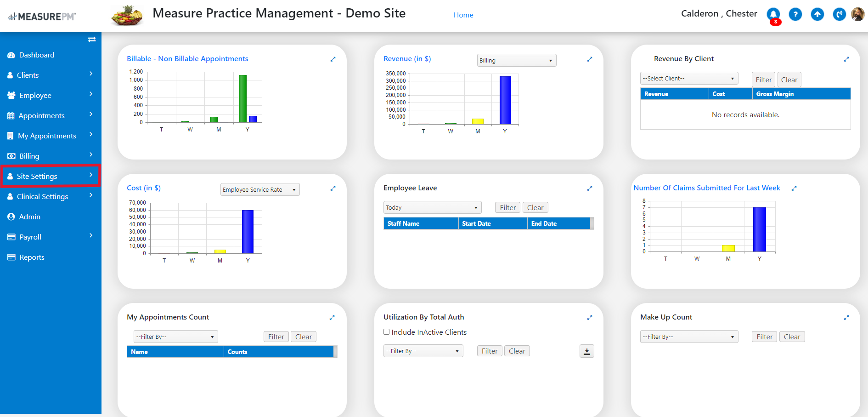Click the MeasurePM logo
Screen dimensions: 868x417
click(x=42, y=17)
